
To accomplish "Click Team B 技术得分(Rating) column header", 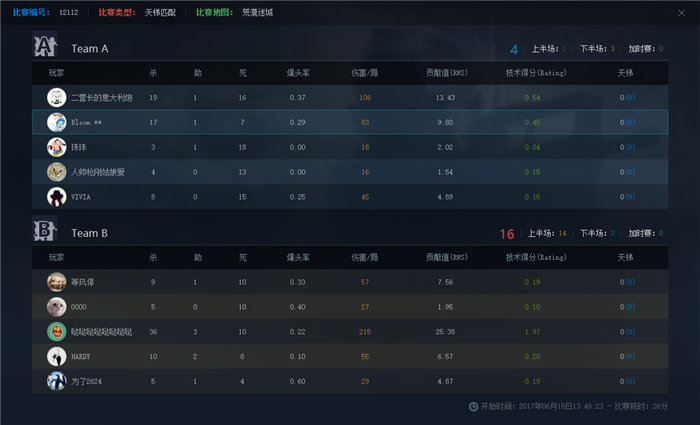I will tap(532, 257).
